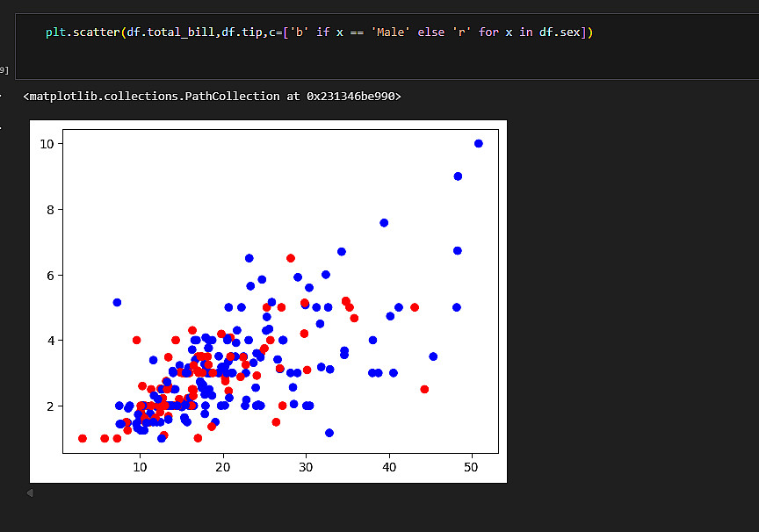Click the topmost blue point at tip 10
The image size is (759, 532).
coord(479,143)
